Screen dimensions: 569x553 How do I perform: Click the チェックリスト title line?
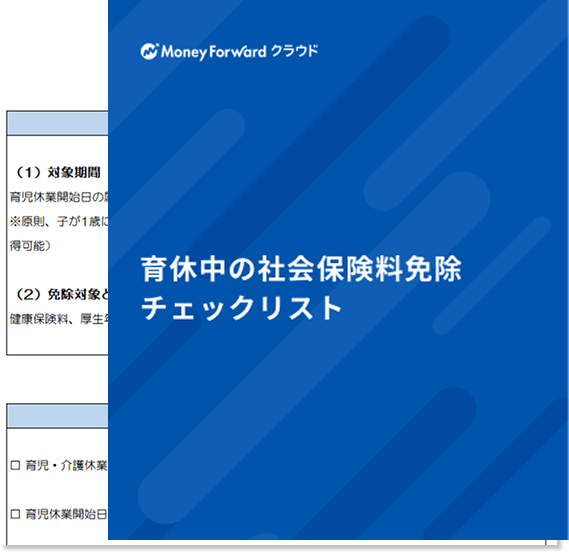tap(241, 308)
